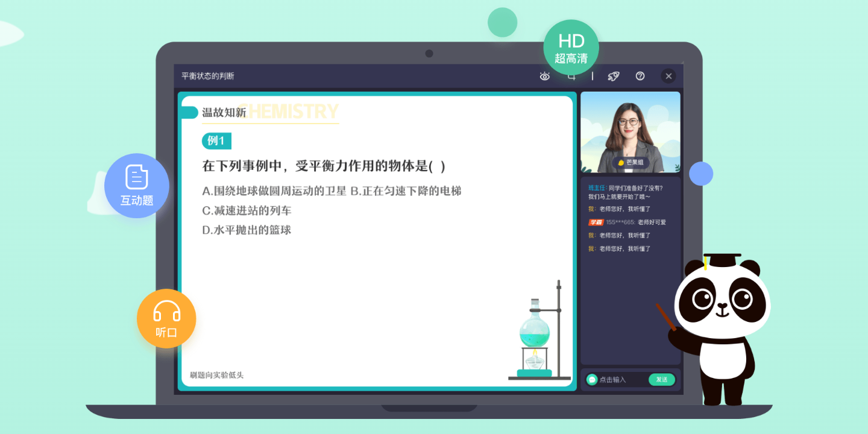Click the teacher video thumbnail
Screen dimensions: 868x434
(x=631, y=130)
